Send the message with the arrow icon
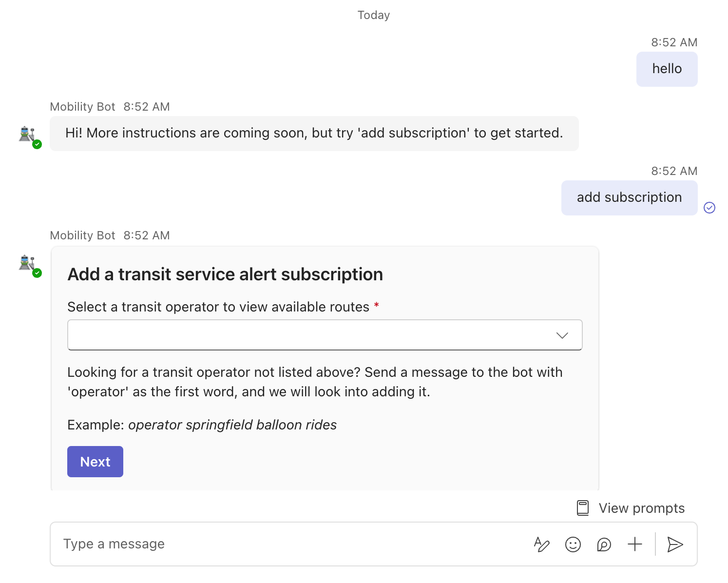 (x=675, y=544)
